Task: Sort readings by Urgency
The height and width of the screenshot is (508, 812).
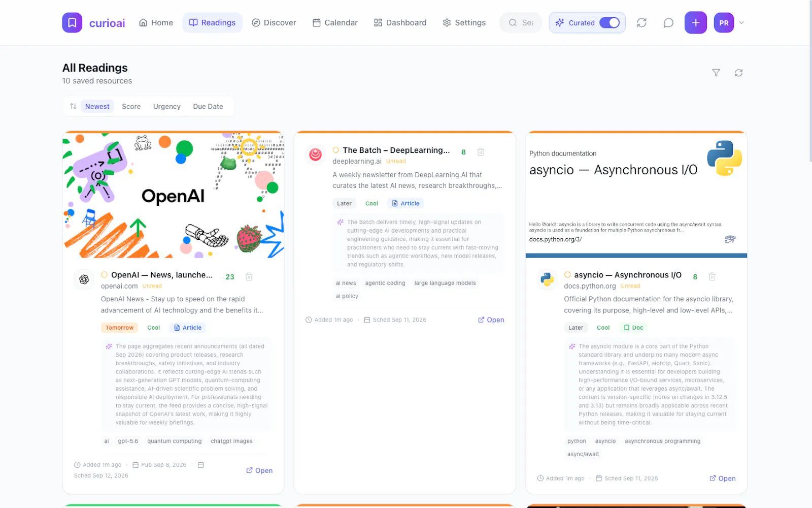Action: click(166, 106)
